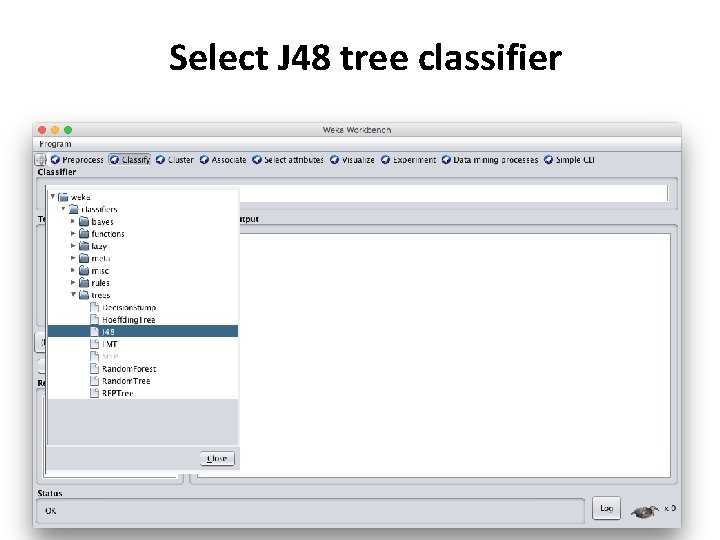Click the HoeffdingTree file icon
This screenshot has width=720, height=540.
[95, 320]
